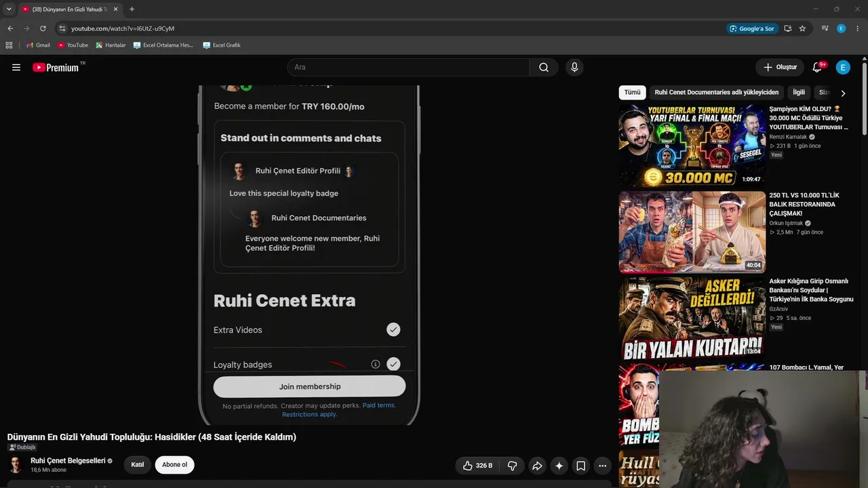This screenshot has width=868, height=488.
Task: Open the YouTube bookmark
Action: 73,45
